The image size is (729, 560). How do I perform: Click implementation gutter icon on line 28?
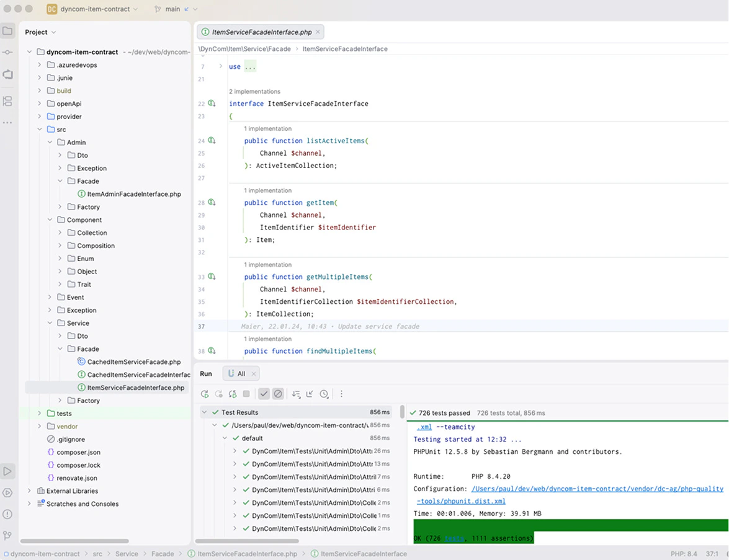[x=212, y=202]
